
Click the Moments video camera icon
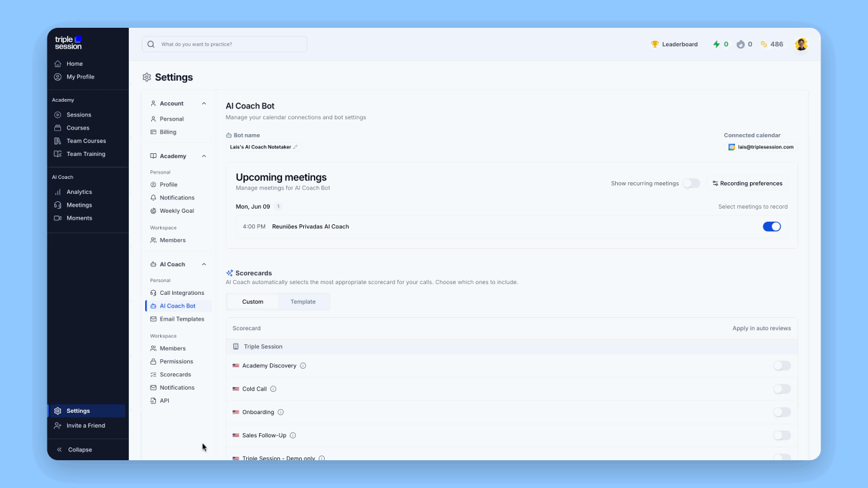[x=58, y=218]
